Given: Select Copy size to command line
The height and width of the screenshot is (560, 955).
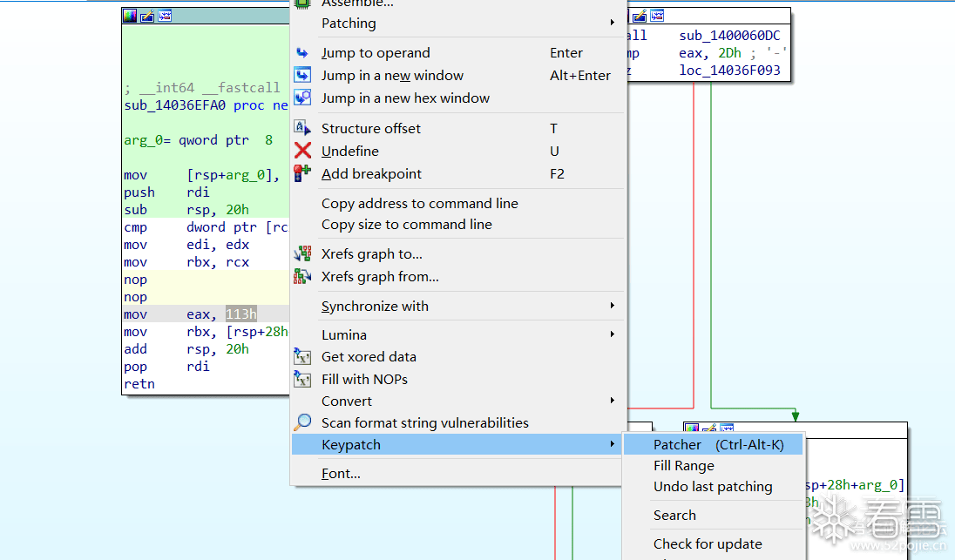Looking at the screenshot, I should [x=458, y=225].
